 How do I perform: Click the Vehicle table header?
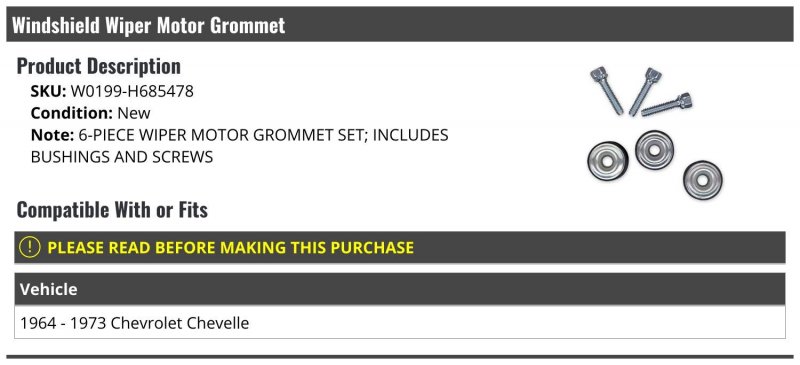[x=399, y=289]
